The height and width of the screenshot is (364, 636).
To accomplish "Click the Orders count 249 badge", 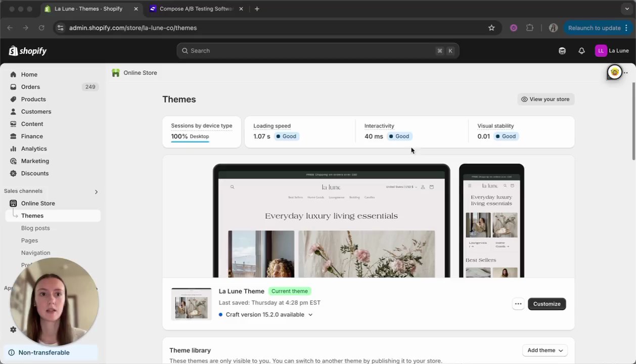I will click(x=90, y=87).
